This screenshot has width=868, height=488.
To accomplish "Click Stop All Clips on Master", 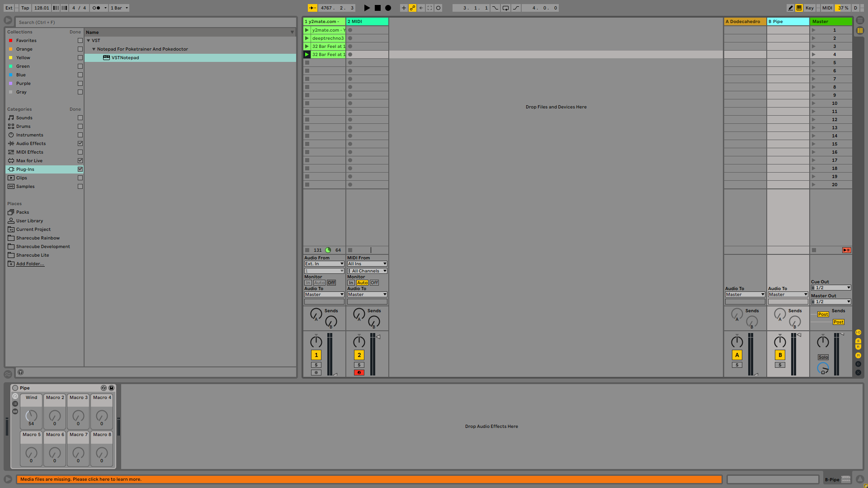I will (814, 250).
